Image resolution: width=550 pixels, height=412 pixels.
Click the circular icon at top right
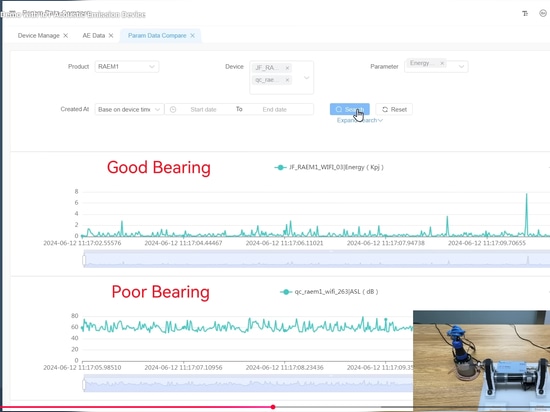point(543,13)
